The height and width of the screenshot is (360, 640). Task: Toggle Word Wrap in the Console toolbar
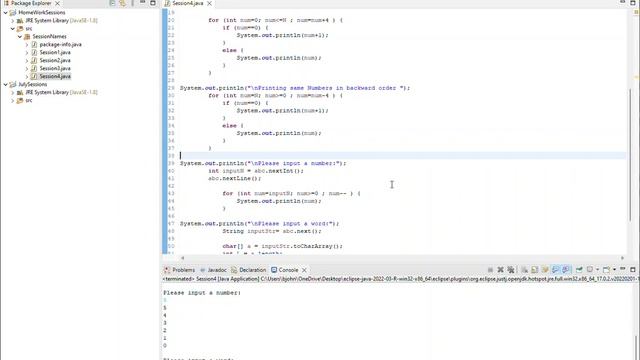[545, 270]
